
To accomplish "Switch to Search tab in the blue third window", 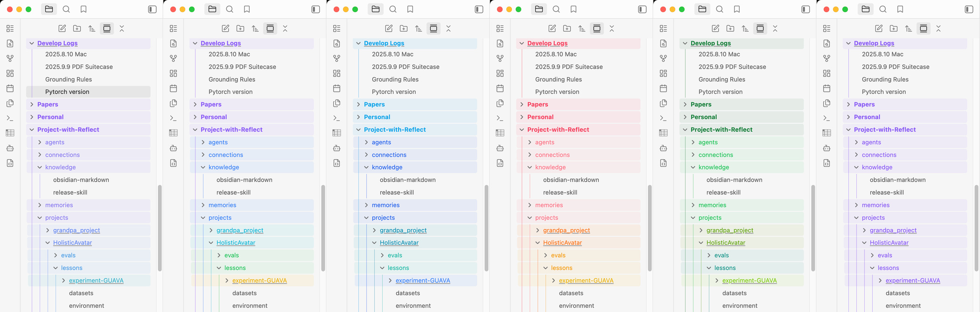I will [393, 9].
